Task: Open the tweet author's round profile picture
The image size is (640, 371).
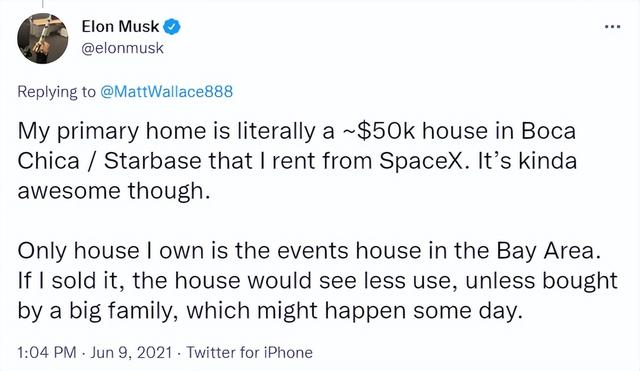Action: coord(42,38)
